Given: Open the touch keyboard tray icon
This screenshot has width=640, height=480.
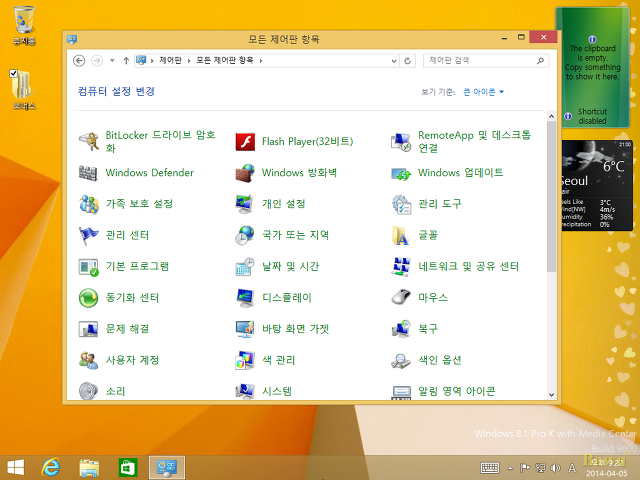Looking at the screenshot, I should point(490,468).
